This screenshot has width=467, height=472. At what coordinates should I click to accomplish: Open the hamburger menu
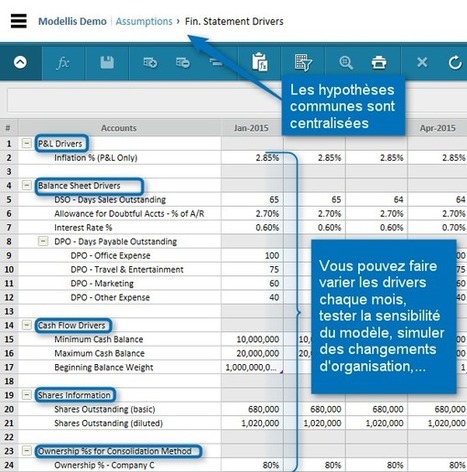[x=19, y=21]
